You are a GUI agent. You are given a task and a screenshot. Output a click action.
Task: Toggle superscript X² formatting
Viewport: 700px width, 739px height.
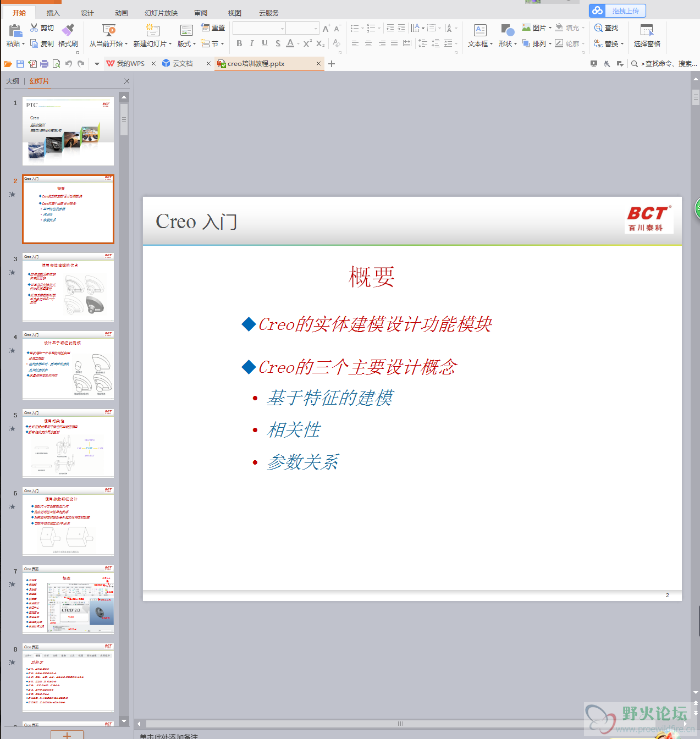click(x=307, y=43)
